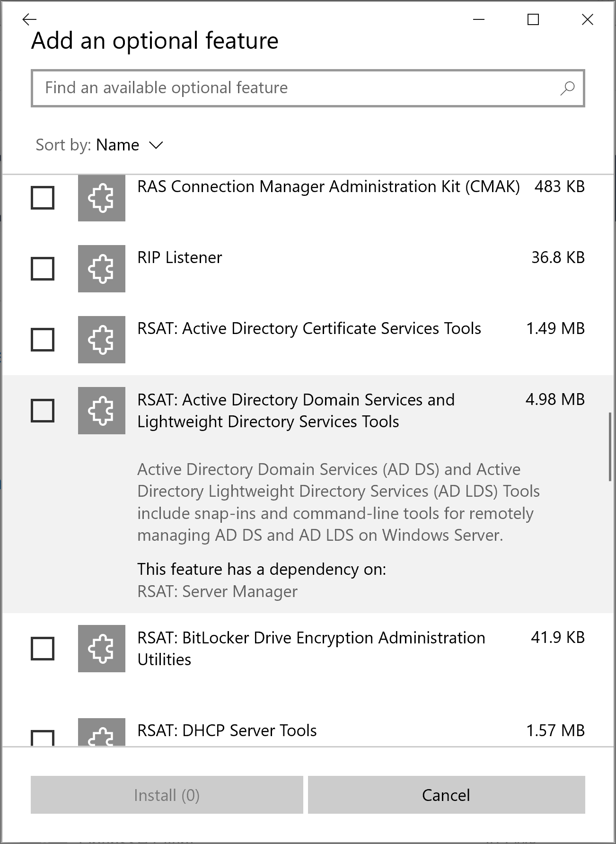616x844 pixels.
Task: Tick the RSAT DHCP Server Tools checkbox
Action: [43, 738]
